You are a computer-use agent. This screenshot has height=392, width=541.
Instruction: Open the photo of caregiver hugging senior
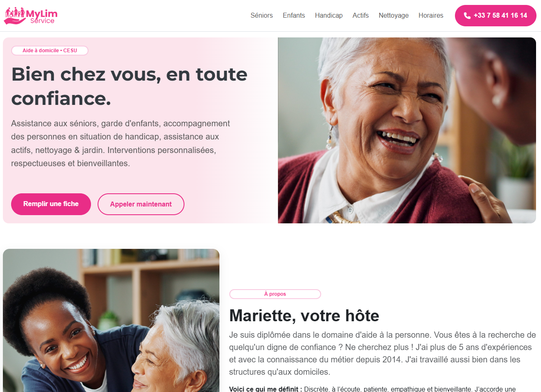111,320
